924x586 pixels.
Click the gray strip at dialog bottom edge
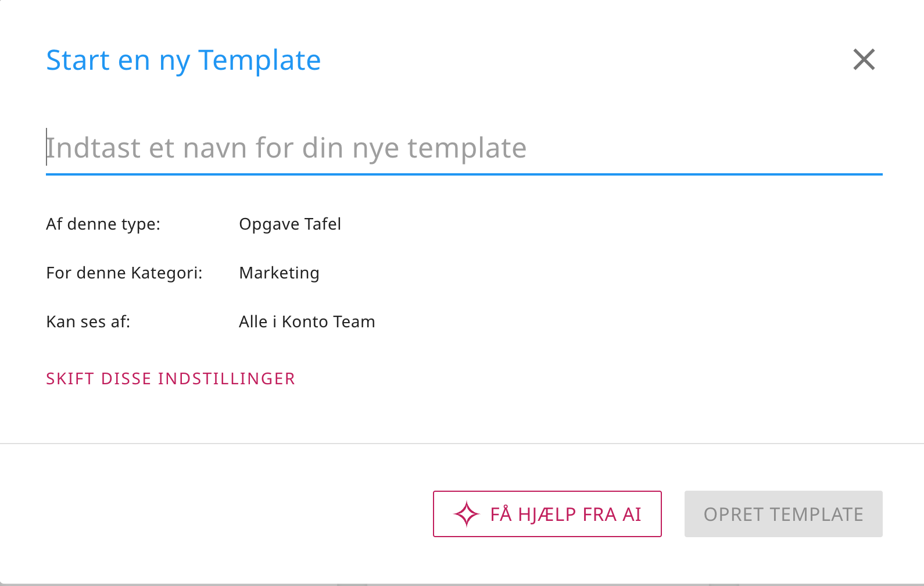point(462,584)
